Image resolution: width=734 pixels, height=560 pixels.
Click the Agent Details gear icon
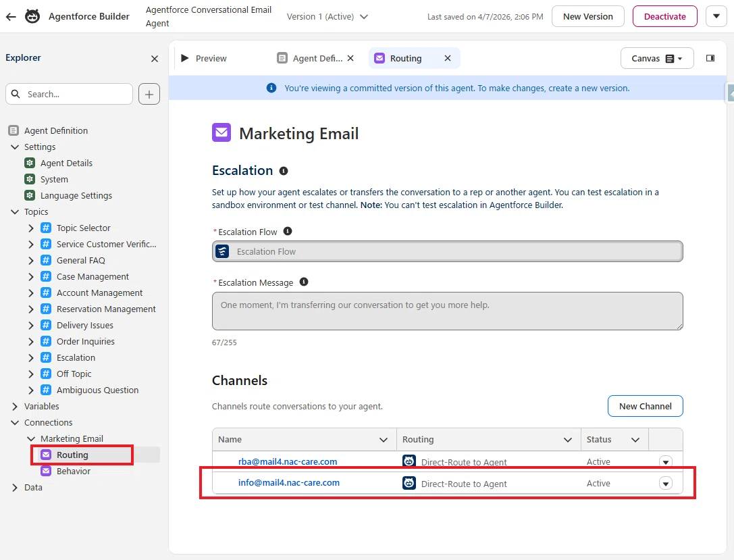(x=30, y=163)
